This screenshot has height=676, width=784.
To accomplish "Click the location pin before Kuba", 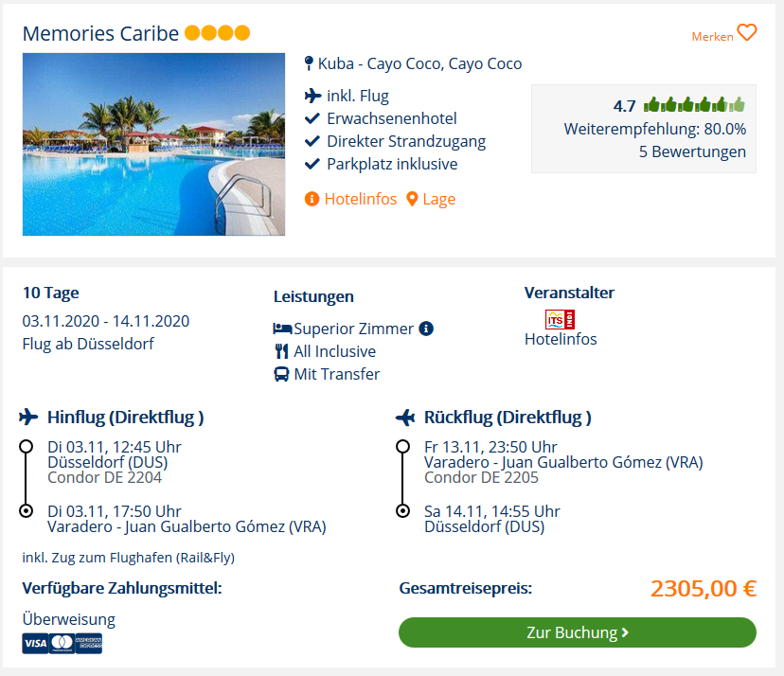I will click(309, 63).
